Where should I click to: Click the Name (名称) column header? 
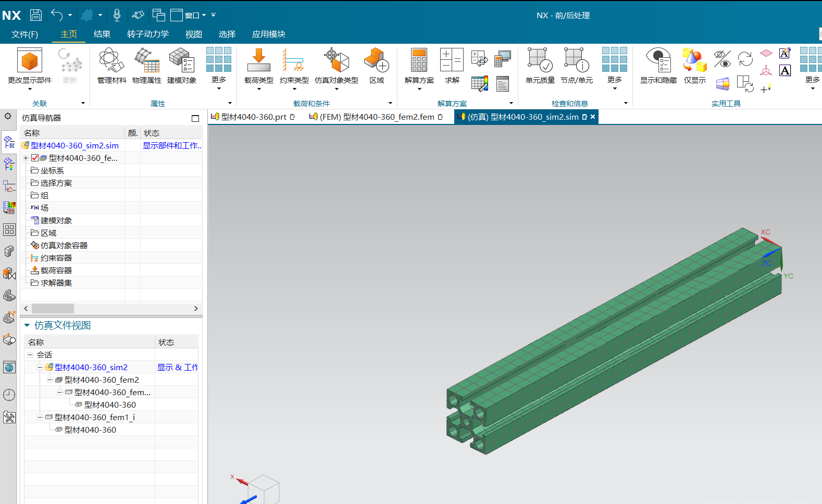(x=73, y=133)
